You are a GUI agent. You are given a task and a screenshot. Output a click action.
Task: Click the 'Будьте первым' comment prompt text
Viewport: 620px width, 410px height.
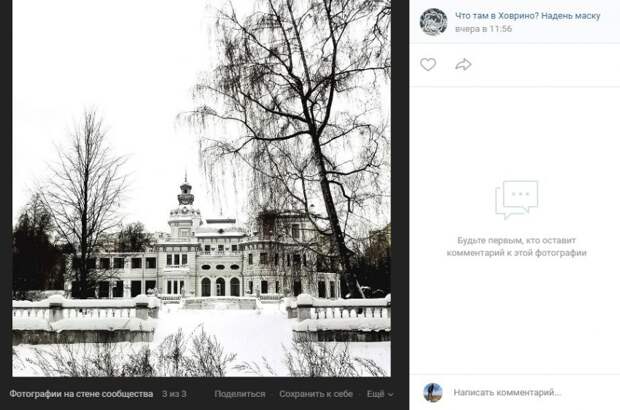coord(516,246)
